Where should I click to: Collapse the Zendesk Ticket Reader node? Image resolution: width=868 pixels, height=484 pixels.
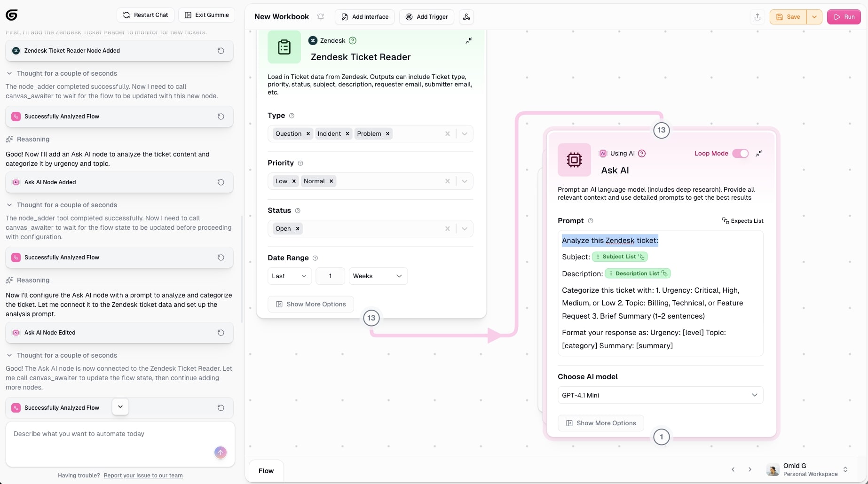(x=469, y=41)
